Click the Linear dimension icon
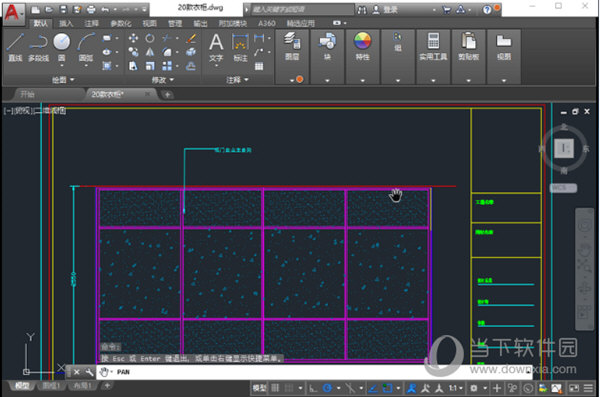This screenshot has height=397, width=600. 259,38
